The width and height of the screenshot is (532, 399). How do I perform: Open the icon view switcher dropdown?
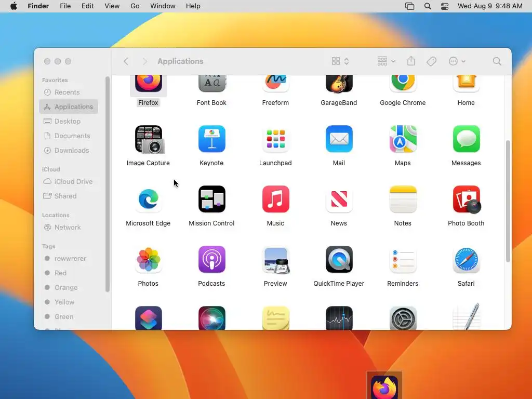340,61
